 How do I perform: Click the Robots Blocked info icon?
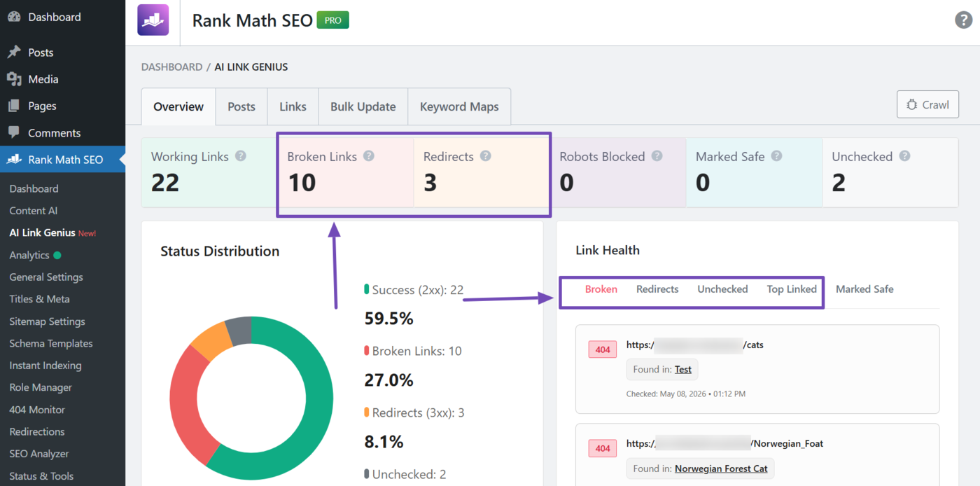[657, 156]
